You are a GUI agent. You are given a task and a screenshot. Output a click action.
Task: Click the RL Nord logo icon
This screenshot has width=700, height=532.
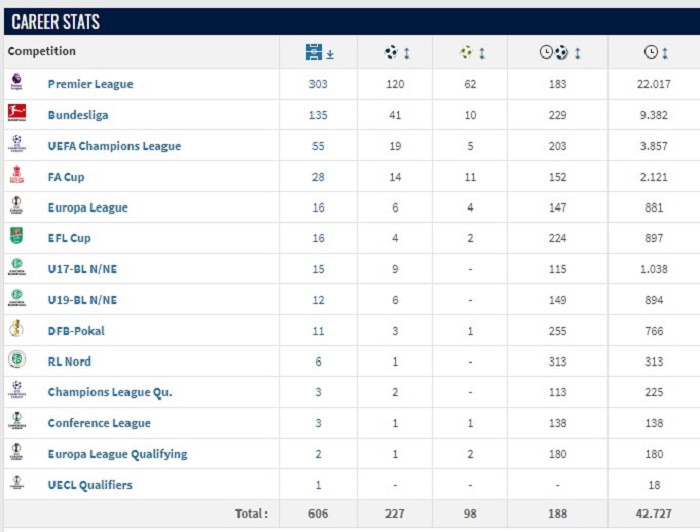17,359
